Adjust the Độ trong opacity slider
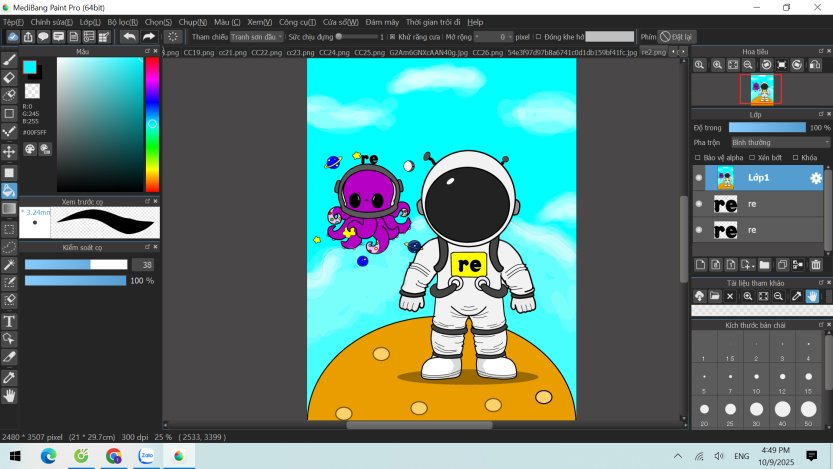This screenshot has height=469, width=833. point(767,127)
